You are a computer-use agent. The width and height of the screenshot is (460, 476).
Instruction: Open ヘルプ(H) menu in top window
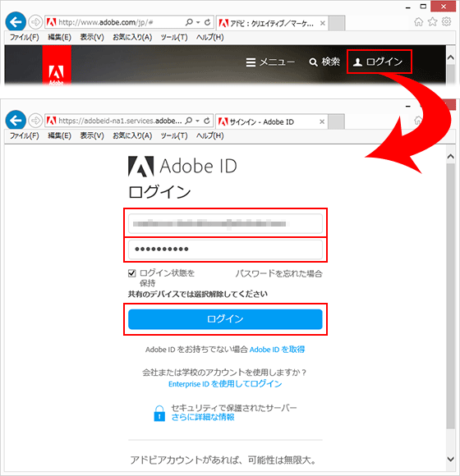click(x=210, y=37)
